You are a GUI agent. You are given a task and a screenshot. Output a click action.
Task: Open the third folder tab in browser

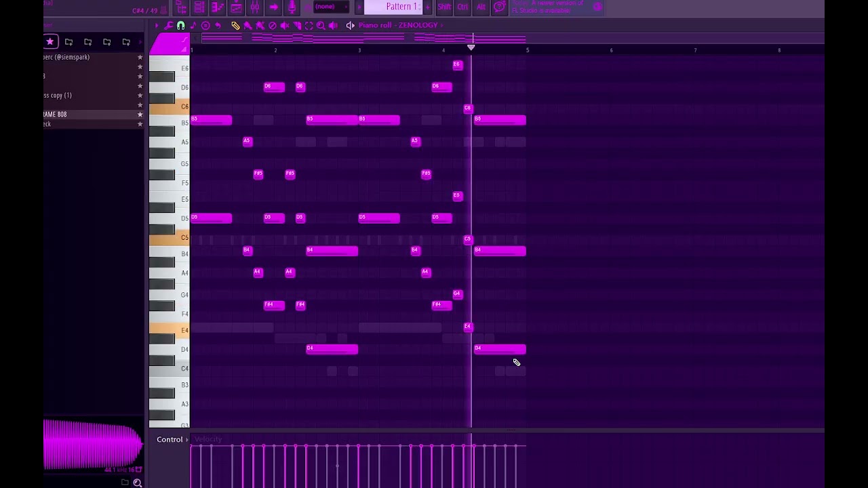pos(106,42)
